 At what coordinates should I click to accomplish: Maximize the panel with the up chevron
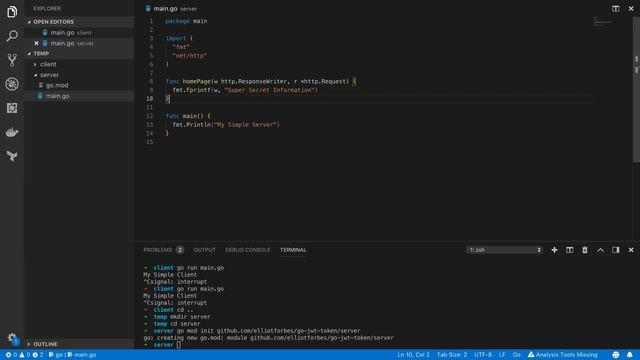(x=600, y=250)
